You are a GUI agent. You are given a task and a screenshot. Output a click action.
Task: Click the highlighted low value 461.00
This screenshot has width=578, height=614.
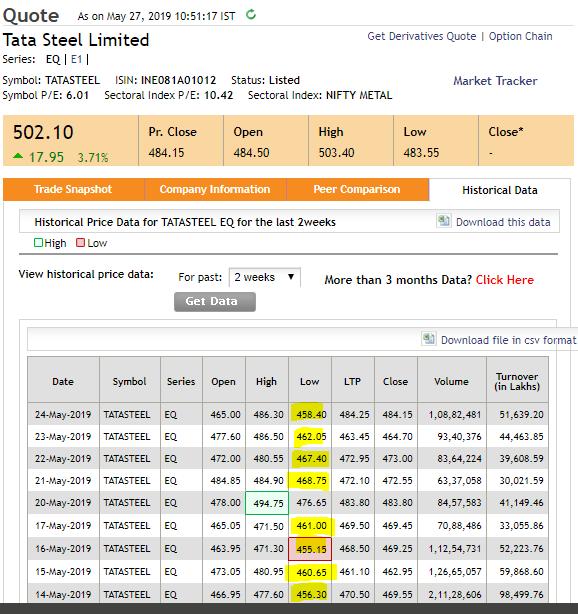311,526
